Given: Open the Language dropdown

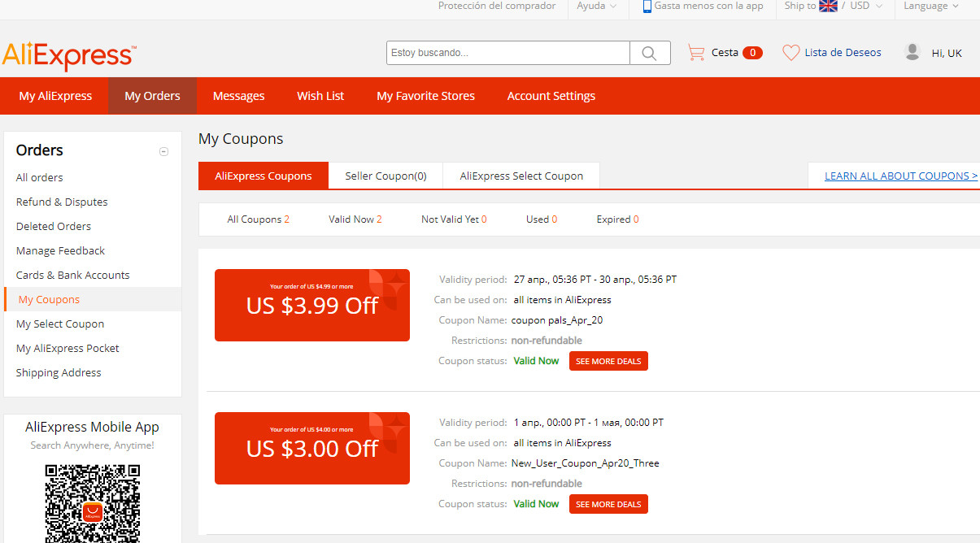Looking at the screenshot, I should (931, 6).
